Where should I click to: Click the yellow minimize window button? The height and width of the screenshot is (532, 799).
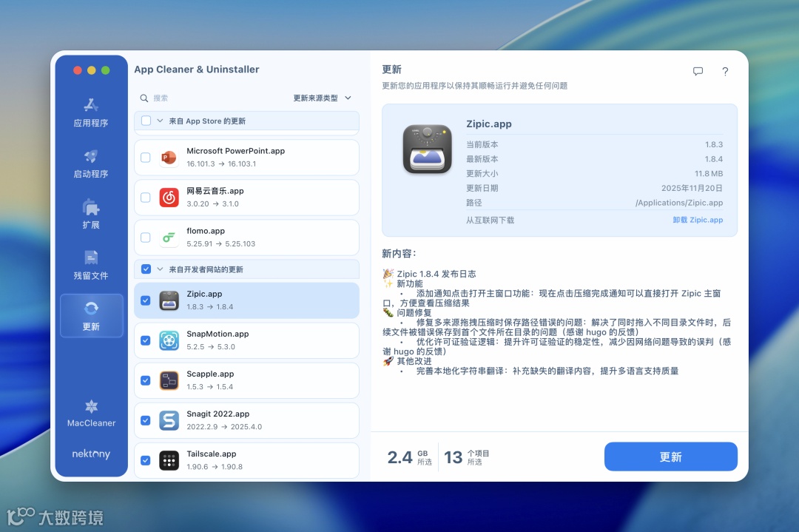point(92,70)
